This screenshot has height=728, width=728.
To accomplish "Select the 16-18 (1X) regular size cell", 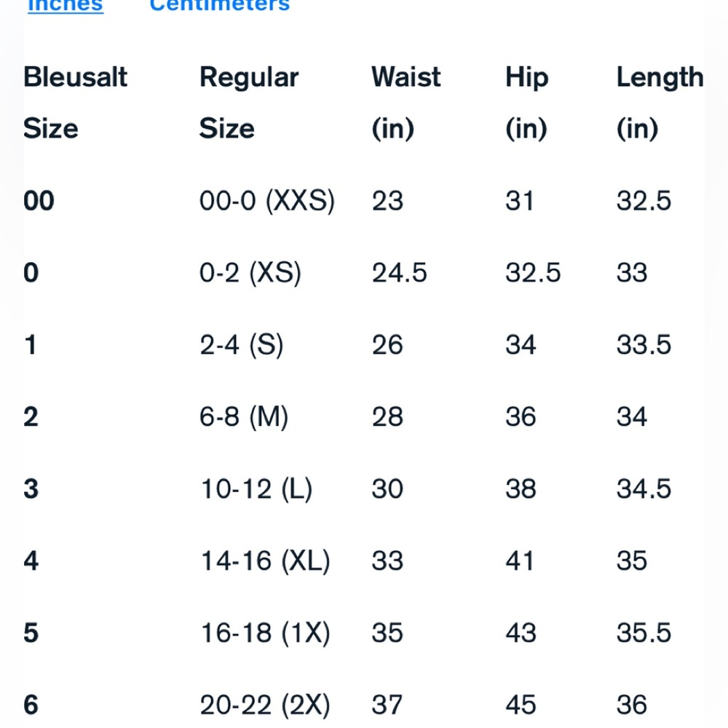I will pos(265,633).
